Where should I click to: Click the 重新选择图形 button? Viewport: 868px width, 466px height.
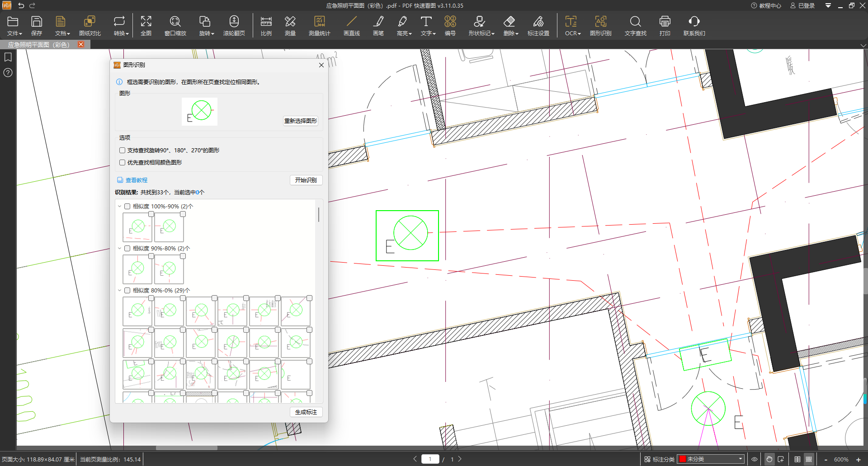301,121
